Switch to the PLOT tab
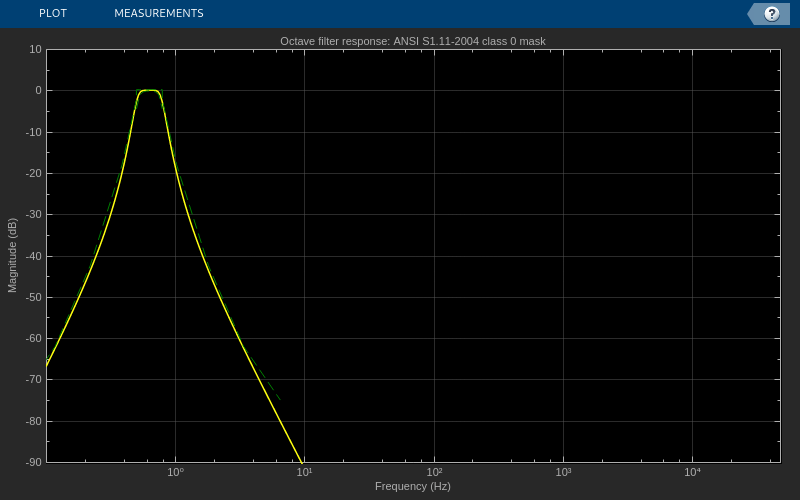Viewport: 800px width, 500px height. click(53, 13)
